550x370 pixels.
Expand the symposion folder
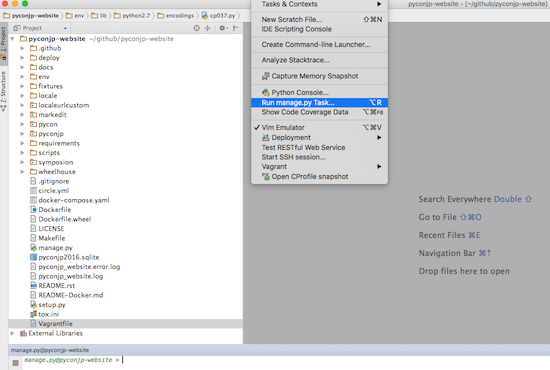point(22,162)
